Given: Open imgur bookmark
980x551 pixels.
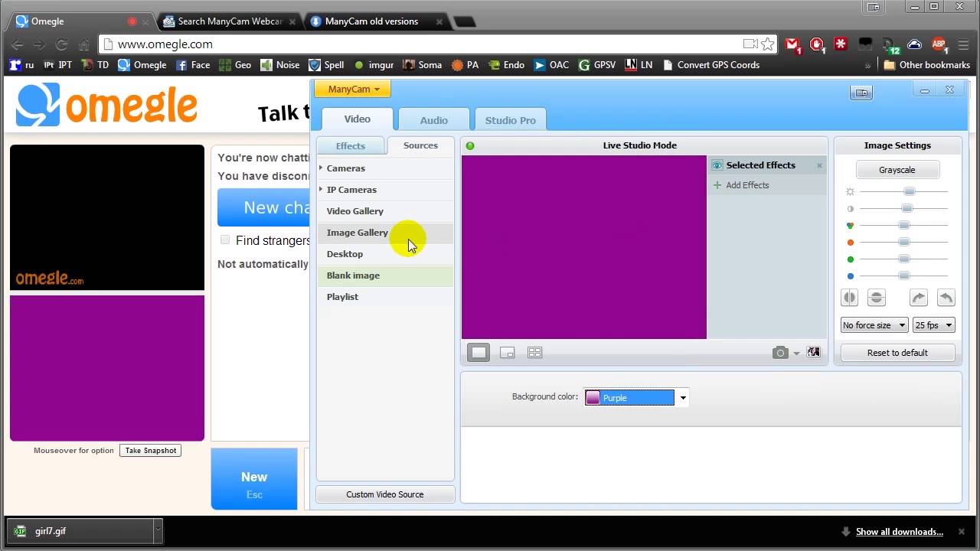Looking at the screenshot, I should pos(374,65).
